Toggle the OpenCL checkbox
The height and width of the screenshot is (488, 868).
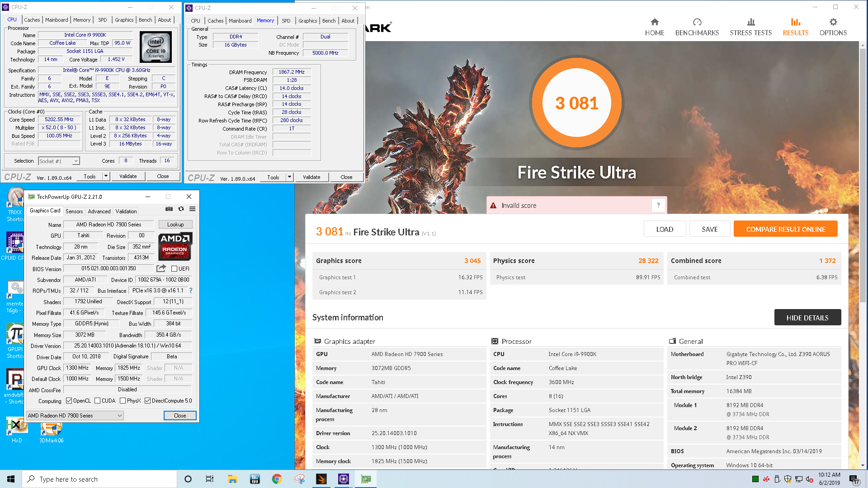pos(69,401)
